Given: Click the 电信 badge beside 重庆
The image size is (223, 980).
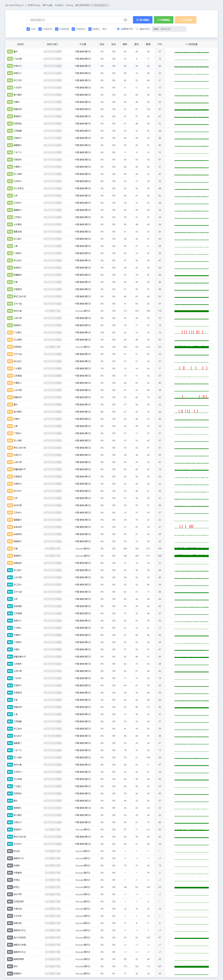Looking at the screenshot, I should (10, 51).
